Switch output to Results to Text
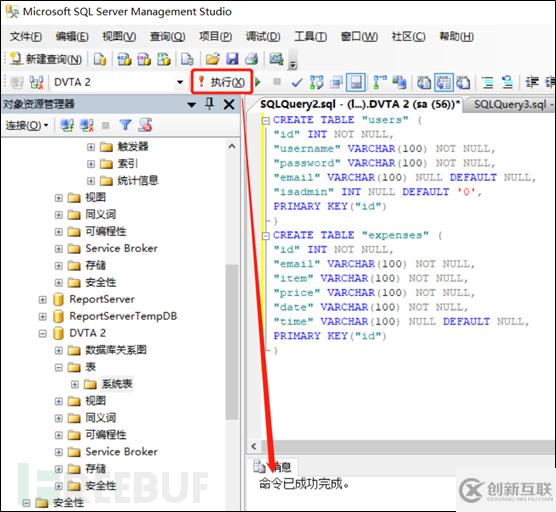Screen dimensions: 556x512 tap(424, 83)
